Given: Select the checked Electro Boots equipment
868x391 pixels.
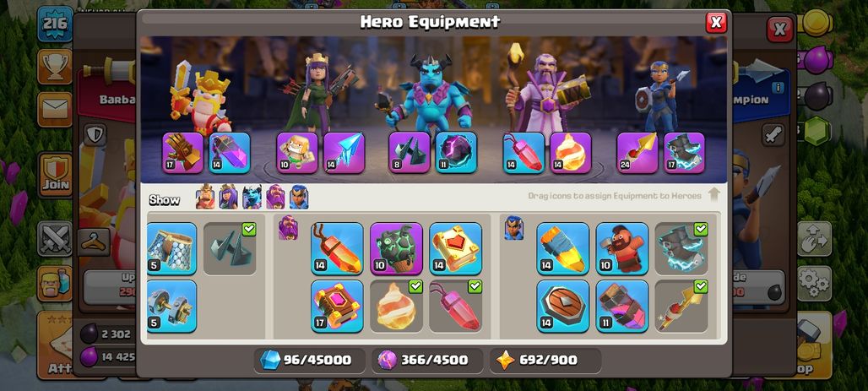Looking at the screenshot, I should coord(681,248).
